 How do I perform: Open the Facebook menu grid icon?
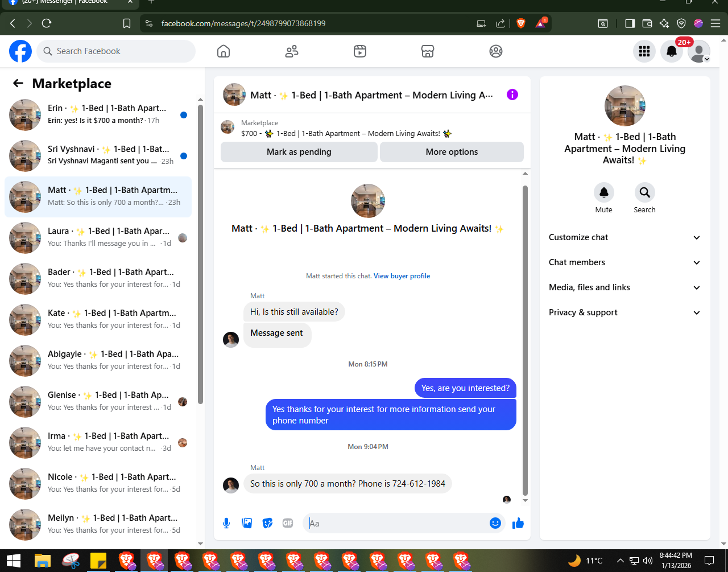pos(644,51)
